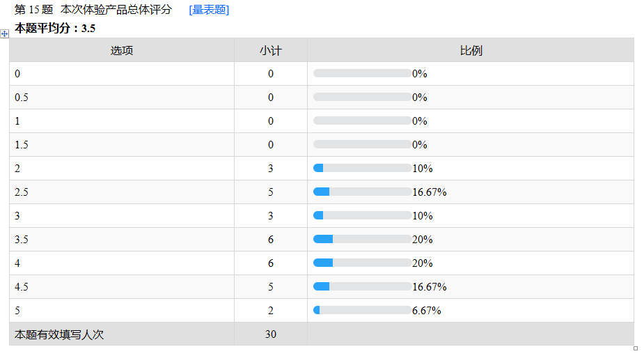This screenshot has height=356, width=644.
Task: Click the 本题有效填写人次 footer cell
Action: (x=122, y=334)
